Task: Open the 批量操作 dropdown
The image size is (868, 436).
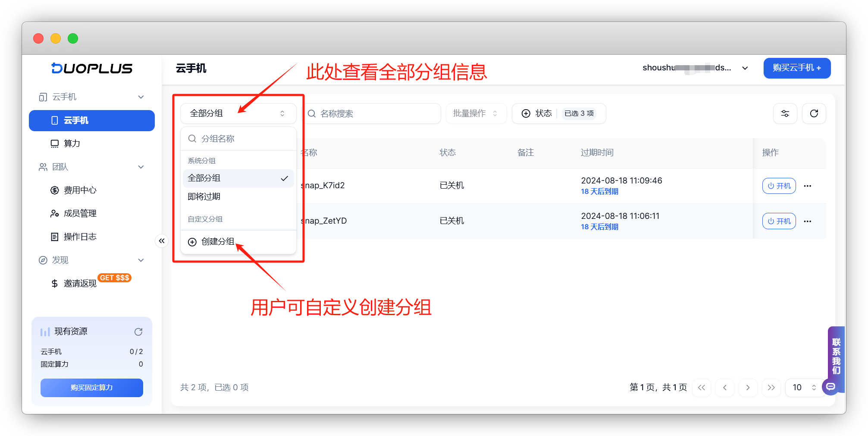Action: click(476, 114)
